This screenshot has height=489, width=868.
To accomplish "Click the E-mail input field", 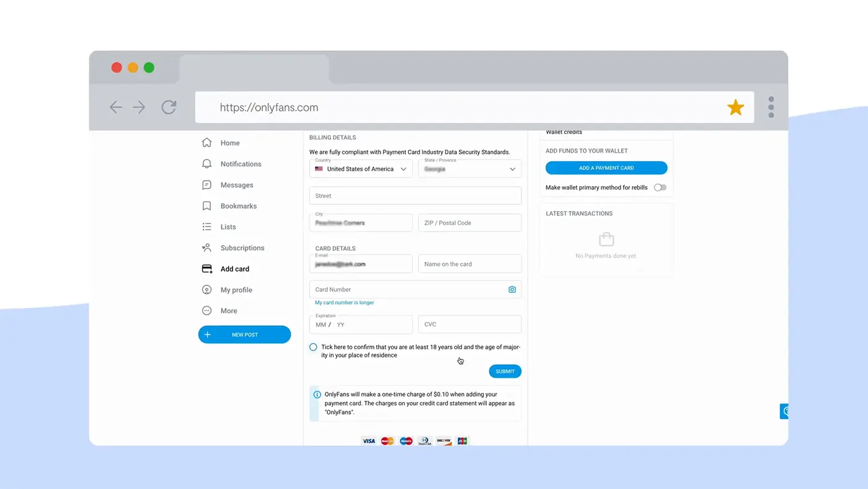I will tap(361, 264).
